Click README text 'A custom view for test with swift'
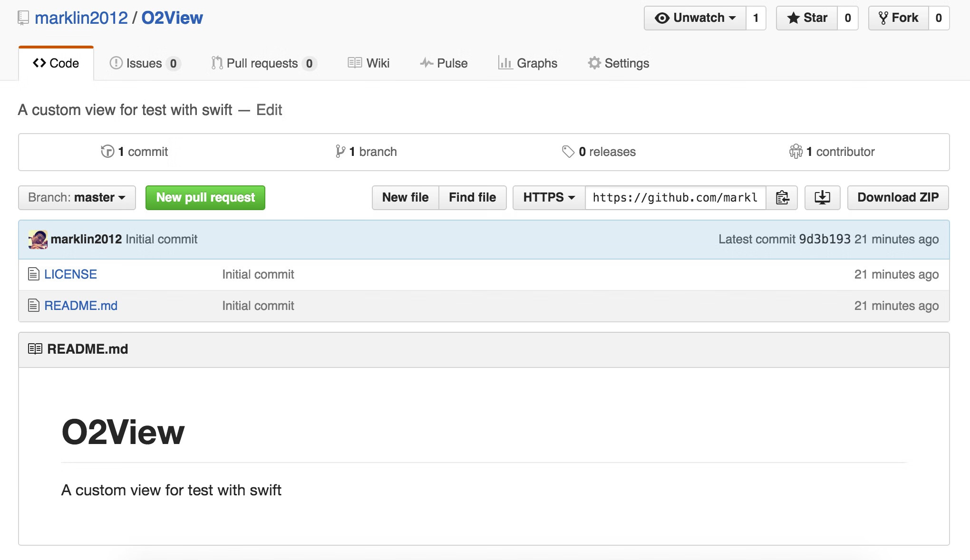The width and height of the screenshot is (970, 560). point(171,490)
